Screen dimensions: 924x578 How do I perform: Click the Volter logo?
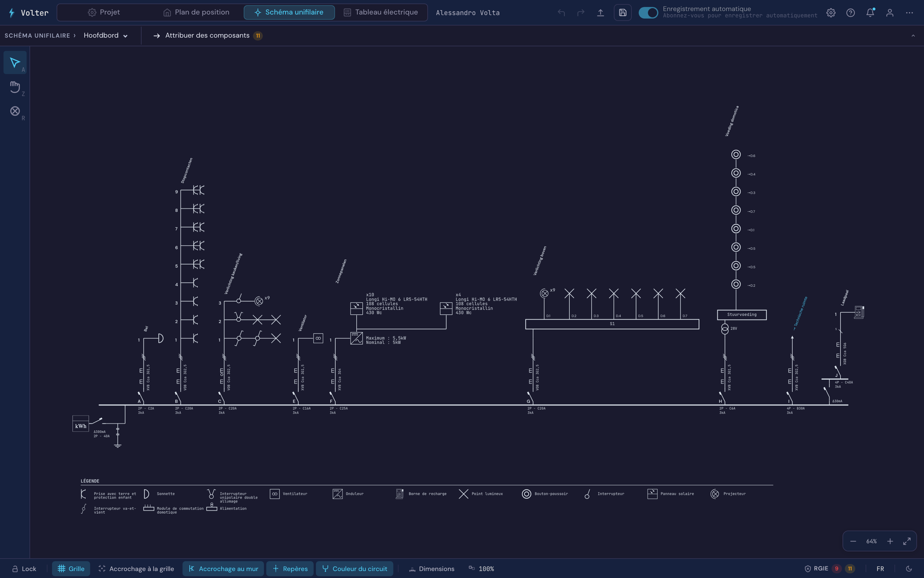(28, 13)
